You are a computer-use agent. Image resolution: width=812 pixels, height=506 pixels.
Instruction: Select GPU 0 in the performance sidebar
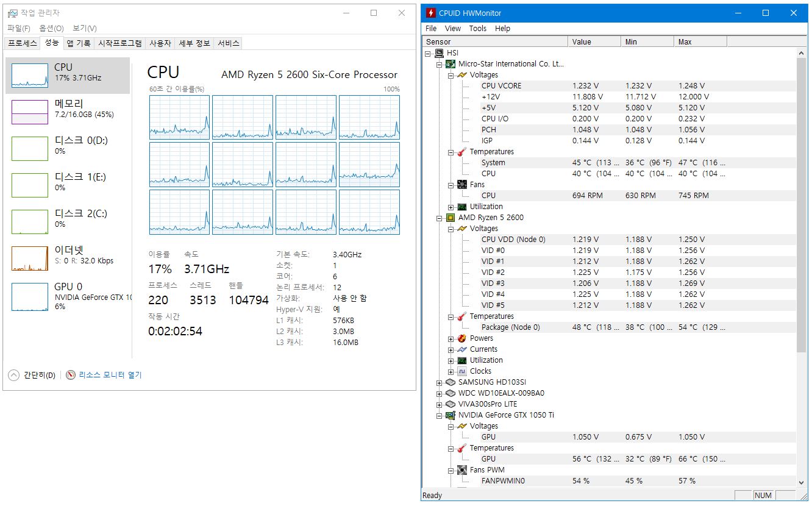[68, 297]
